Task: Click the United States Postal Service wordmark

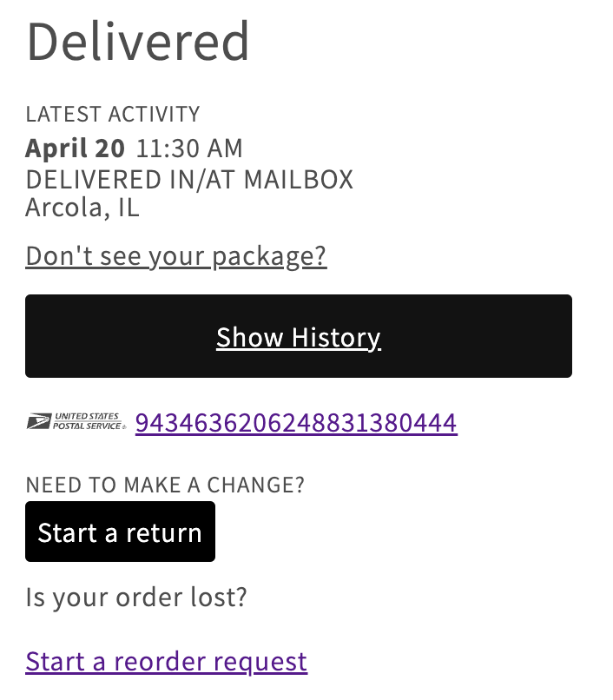Action: 89,422
